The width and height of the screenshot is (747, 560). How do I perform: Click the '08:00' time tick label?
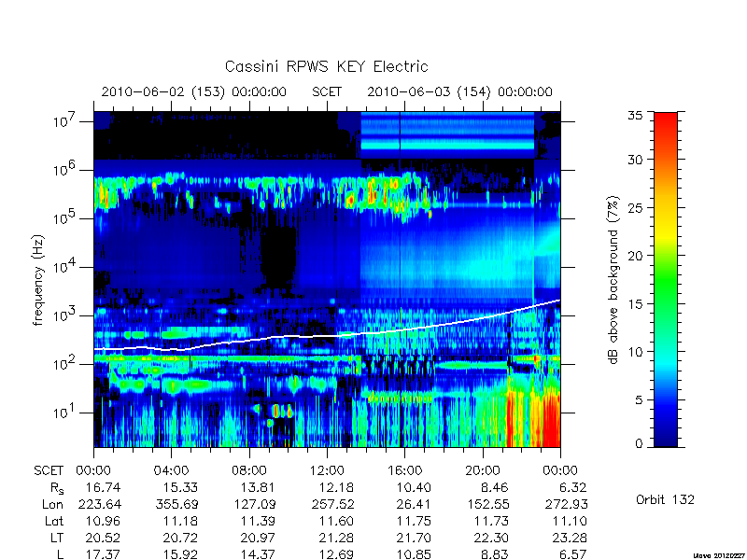click(249, 471)
